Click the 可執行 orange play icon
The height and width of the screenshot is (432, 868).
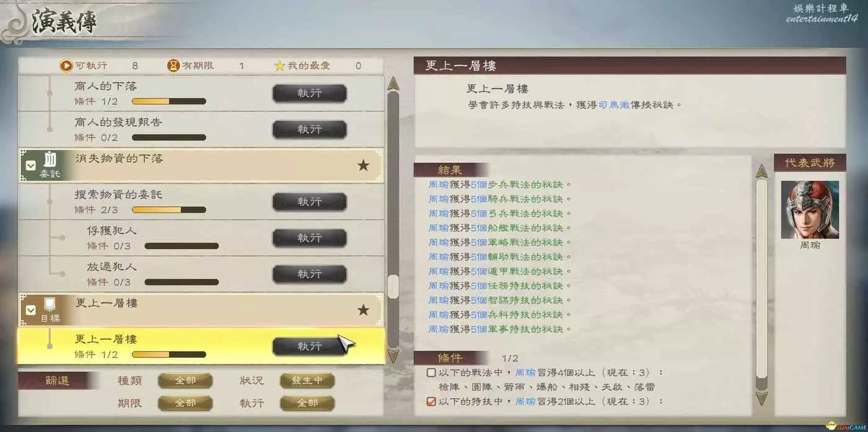click(66, 65)
